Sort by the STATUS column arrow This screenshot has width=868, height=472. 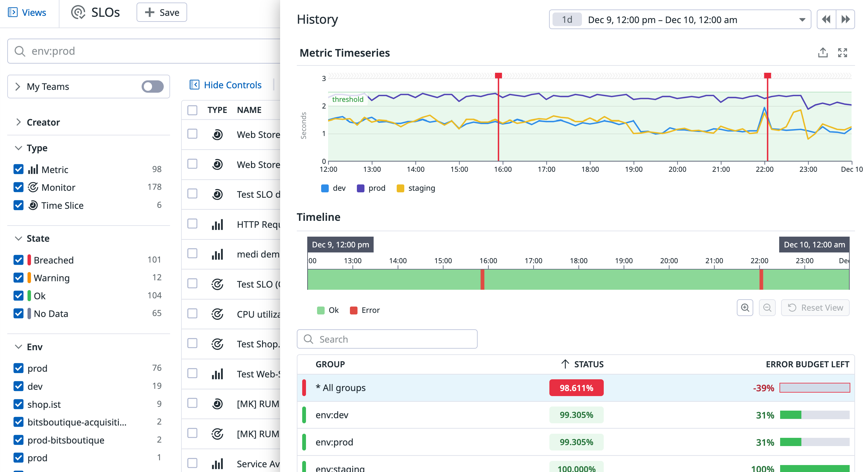565,364
